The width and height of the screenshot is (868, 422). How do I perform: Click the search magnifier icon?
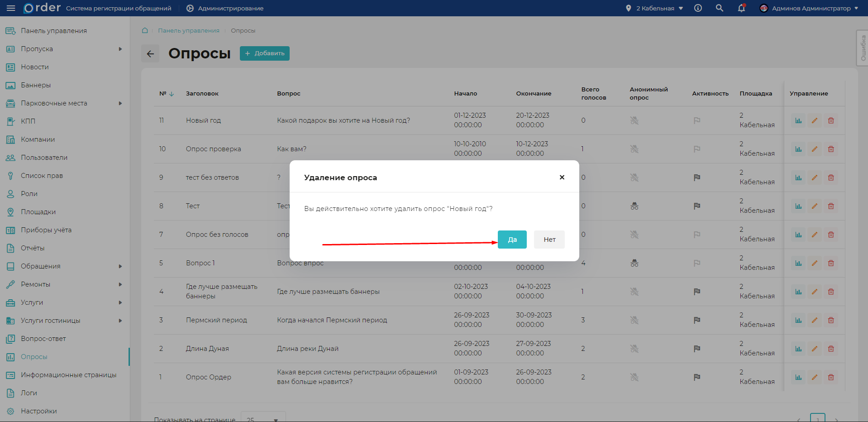tap(719, 8)
